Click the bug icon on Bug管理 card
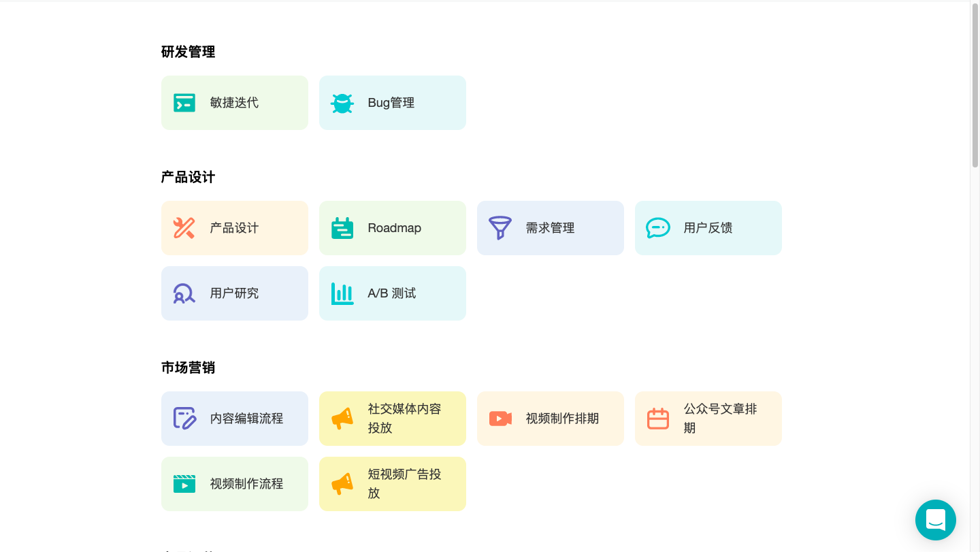980x552 pixels. tap(342, 103)
